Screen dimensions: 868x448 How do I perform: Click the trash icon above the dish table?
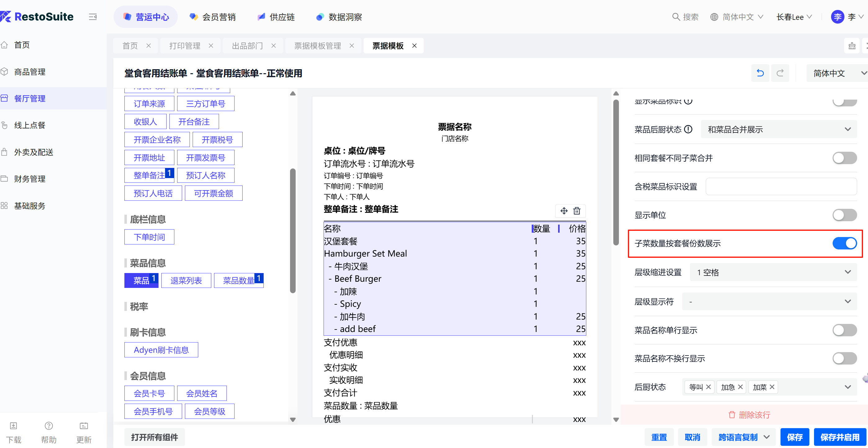(x=577, y=211)
